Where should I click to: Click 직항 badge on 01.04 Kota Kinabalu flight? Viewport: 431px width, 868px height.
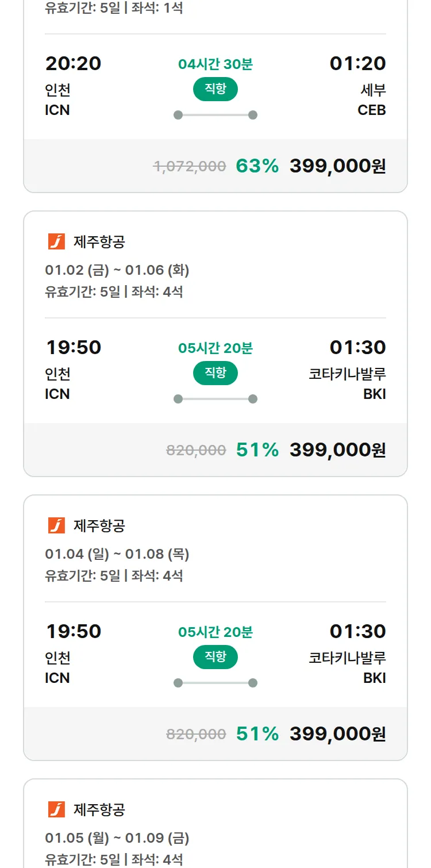(x=215, y=657)
